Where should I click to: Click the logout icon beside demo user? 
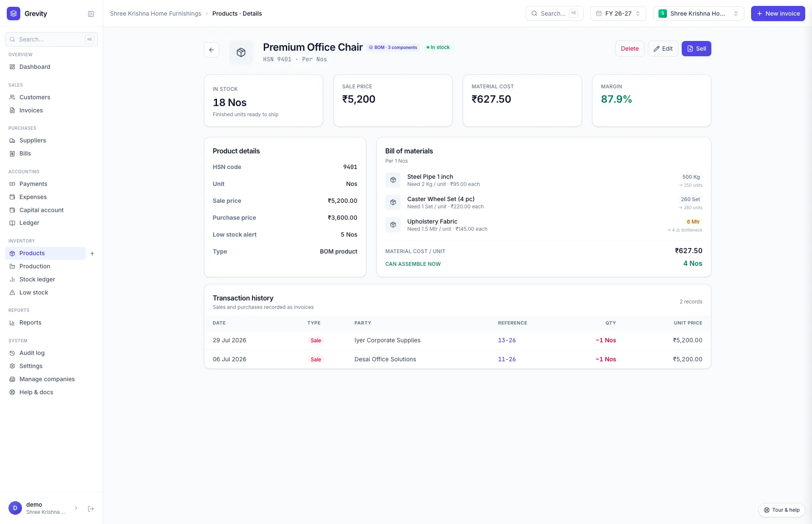pyautogui.click(x=91, y=509)
